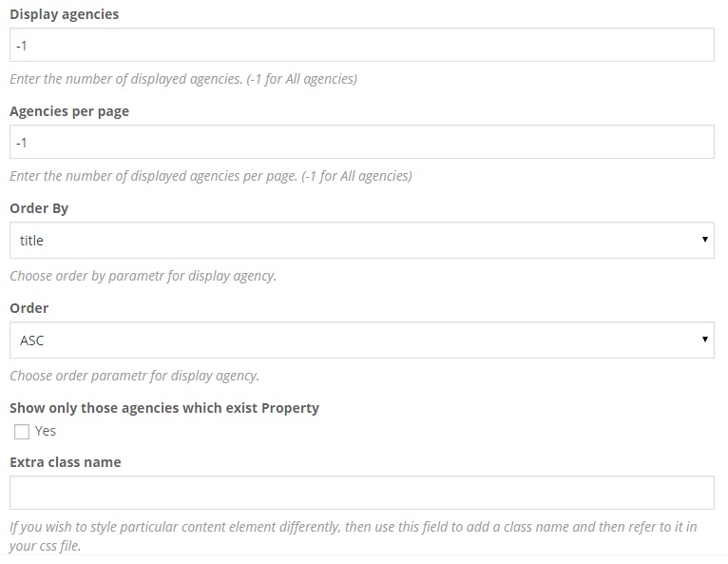Click the Extra class name label

65,462
